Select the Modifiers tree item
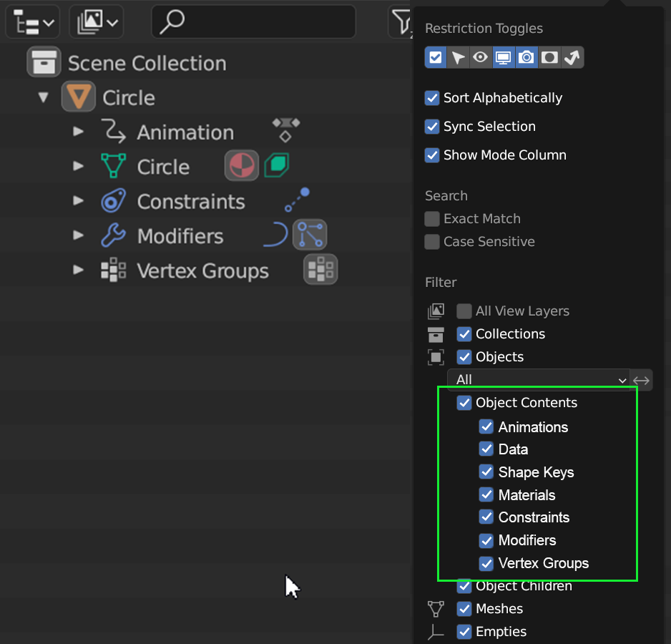The width and height of the screenshot is (671, 644). click(180, 236)
